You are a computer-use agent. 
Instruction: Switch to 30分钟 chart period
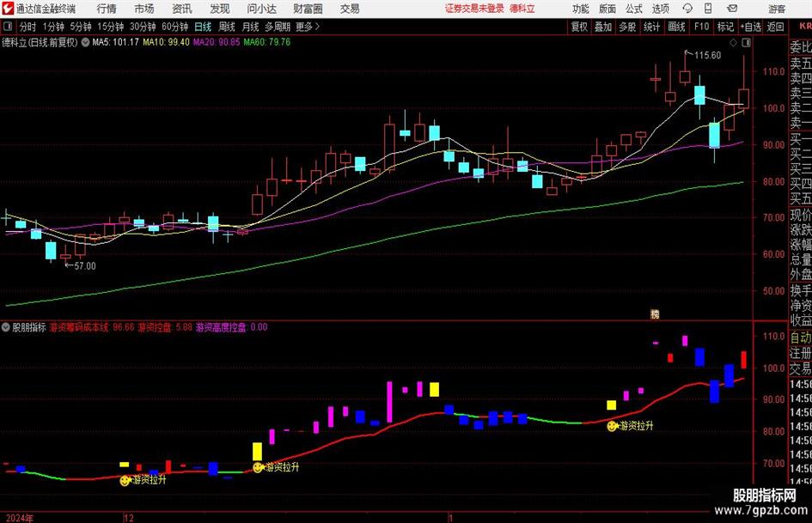(x=143, y=27)
